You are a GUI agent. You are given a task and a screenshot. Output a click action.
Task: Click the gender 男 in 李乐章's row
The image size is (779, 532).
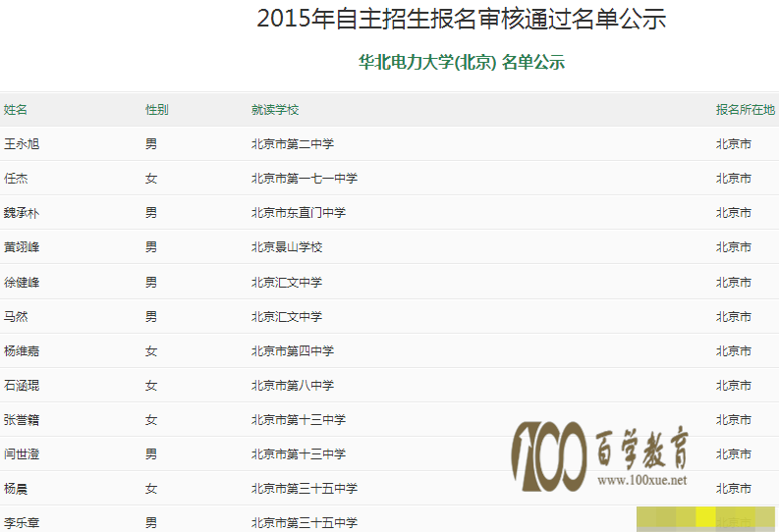(151, 522)
